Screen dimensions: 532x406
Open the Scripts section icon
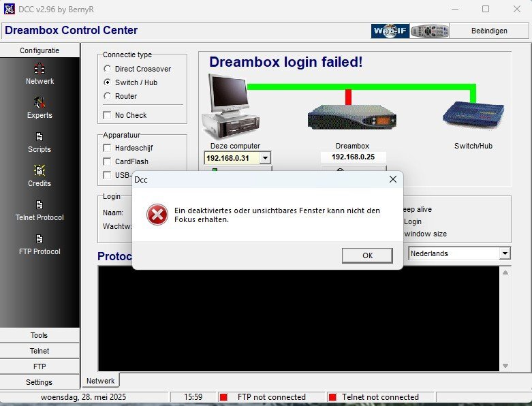click(40, 137)
